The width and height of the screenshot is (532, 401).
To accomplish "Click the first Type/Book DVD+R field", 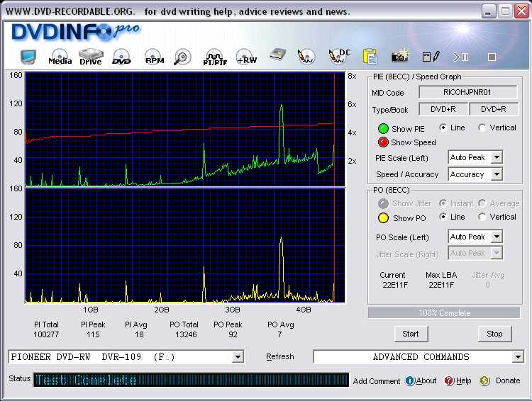I will point(443,109).
